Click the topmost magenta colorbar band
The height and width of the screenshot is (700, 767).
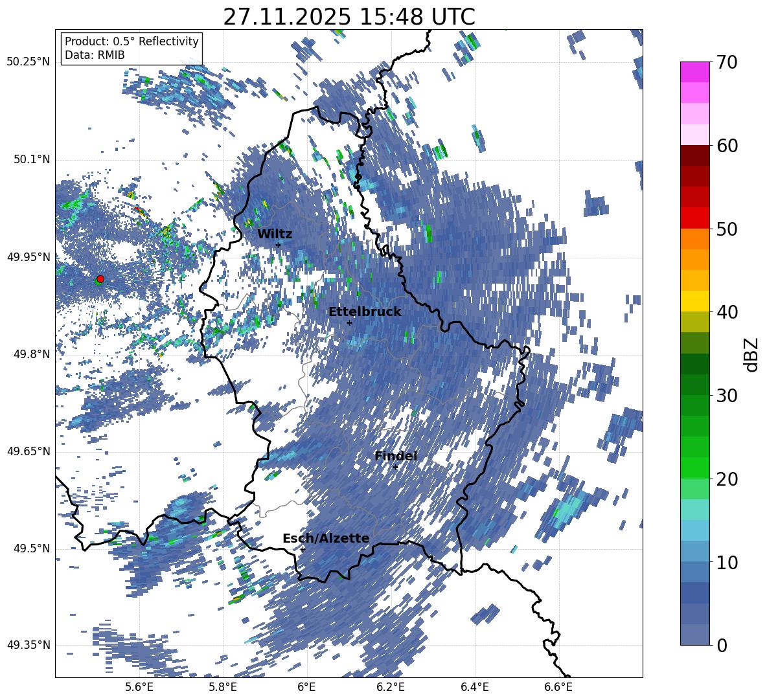(694, 72)
